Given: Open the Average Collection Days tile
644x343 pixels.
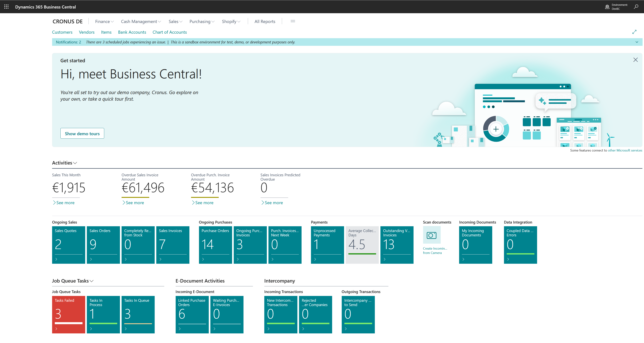Looking at the screenshot, I should coord(362,245).
